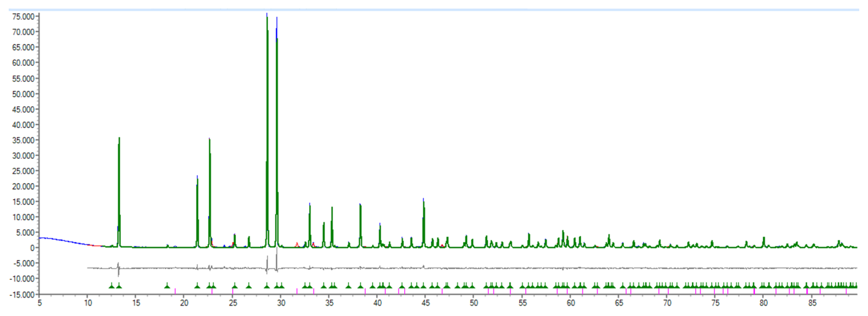Screen dimensions: 868x316
Task: Click the gray difference curve spike near 13 degrees
Action: point(118,271)
